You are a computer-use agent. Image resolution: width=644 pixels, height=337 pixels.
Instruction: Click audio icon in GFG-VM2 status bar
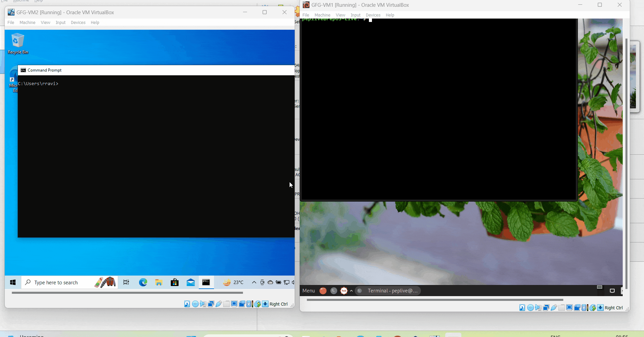coord(203,304)
